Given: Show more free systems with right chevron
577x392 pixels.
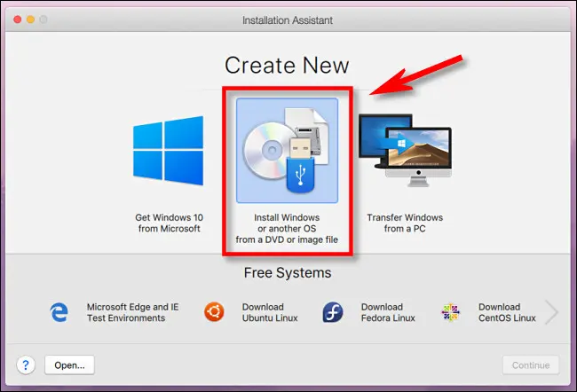Looking at the screenshot, I should click(x=551, y=312).
